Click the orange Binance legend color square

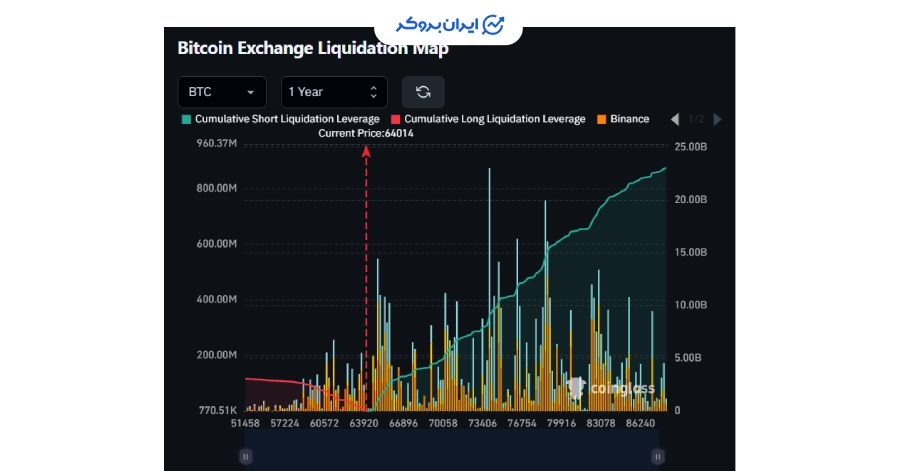602,119
